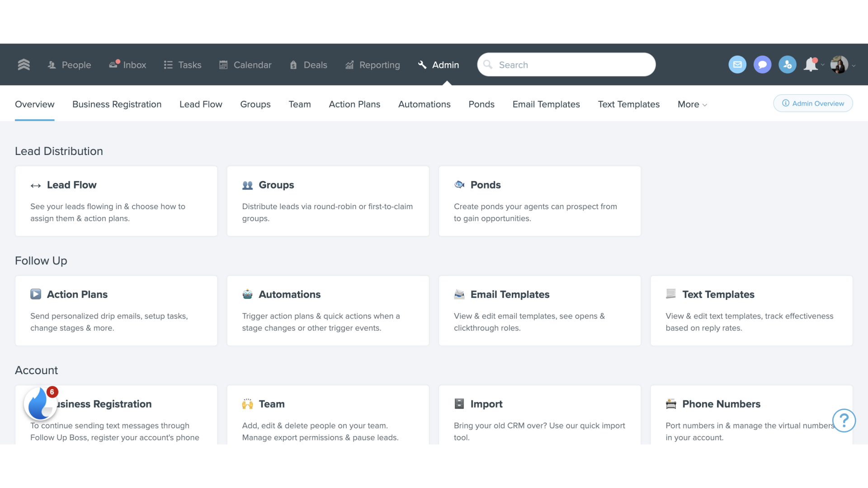
Task: Open the Search input field
Action: [x=566, y=64]
